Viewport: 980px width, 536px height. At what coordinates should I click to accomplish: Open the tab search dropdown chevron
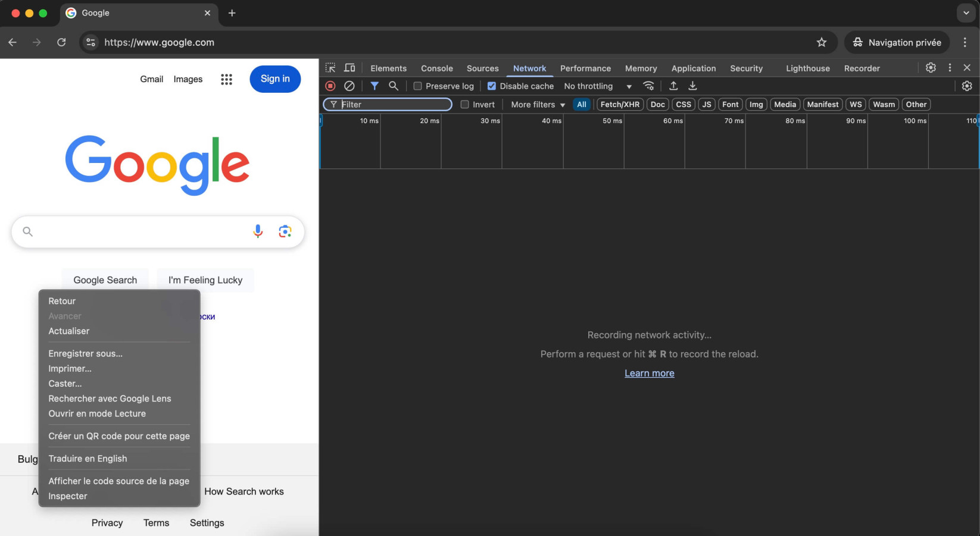click(x=966, y=13)
